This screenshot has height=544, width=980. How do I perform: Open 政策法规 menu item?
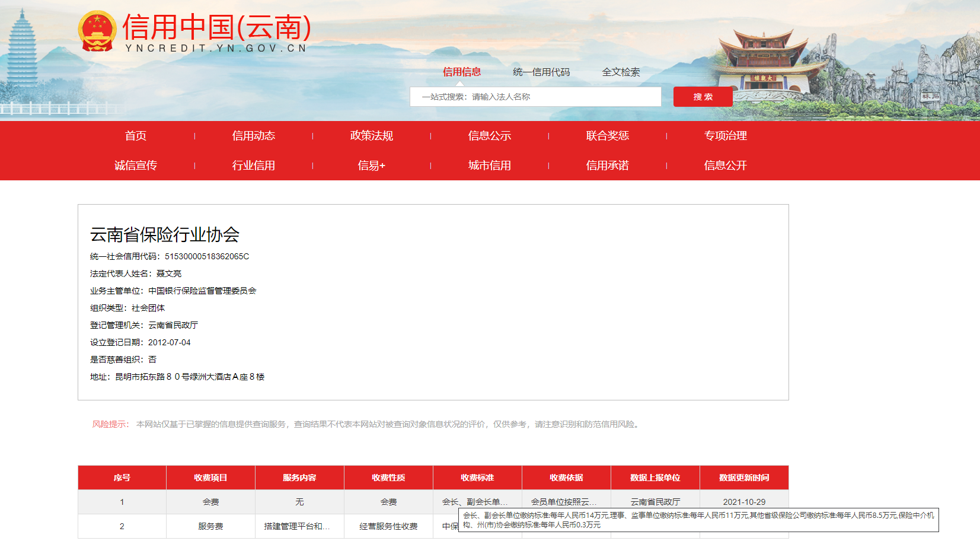pyautogui.click(x=372, y=136)
